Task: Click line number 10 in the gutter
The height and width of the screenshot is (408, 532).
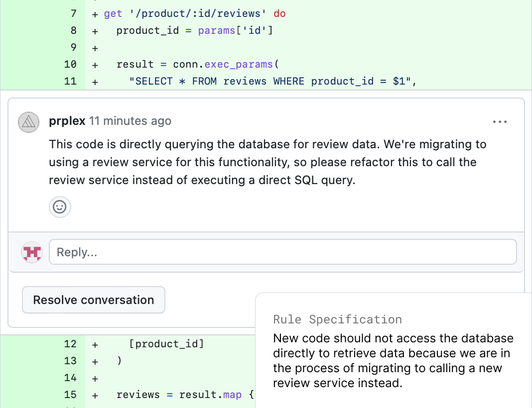Action: click(71, 64)
